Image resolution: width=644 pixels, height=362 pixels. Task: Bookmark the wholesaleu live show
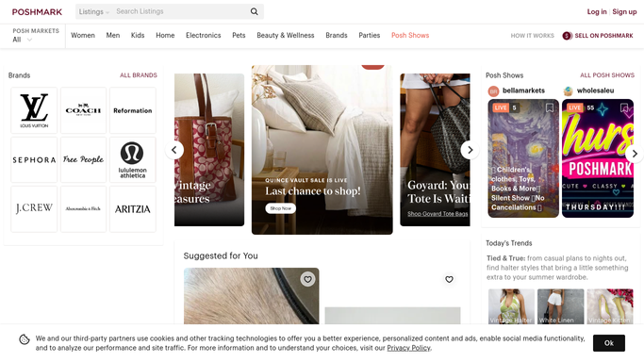pos(624,107)
